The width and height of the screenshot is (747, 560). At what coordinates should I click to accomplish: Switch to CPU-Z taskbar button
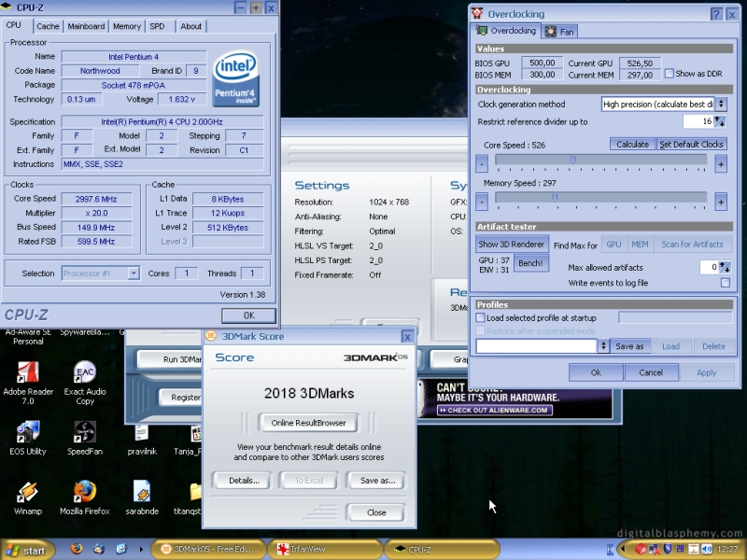[x=442, y=550]
